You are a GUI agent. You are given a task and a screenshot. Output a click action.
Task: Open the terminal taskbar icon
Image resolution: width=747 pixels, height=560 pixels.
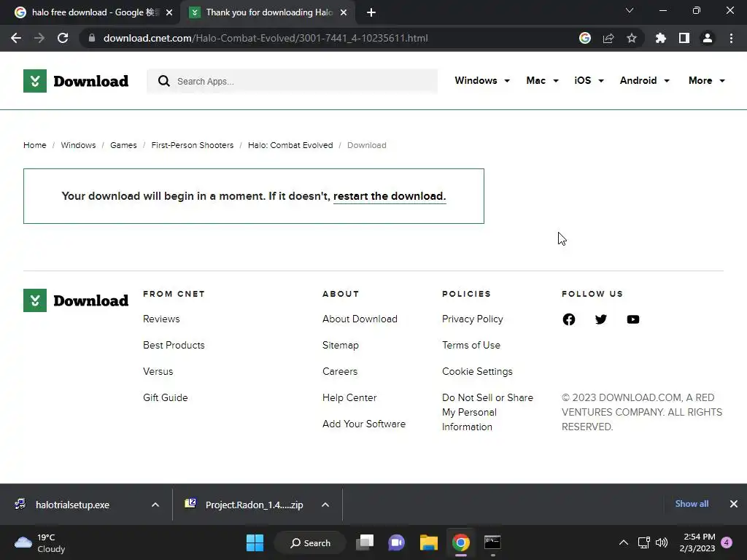click(492, 542)
